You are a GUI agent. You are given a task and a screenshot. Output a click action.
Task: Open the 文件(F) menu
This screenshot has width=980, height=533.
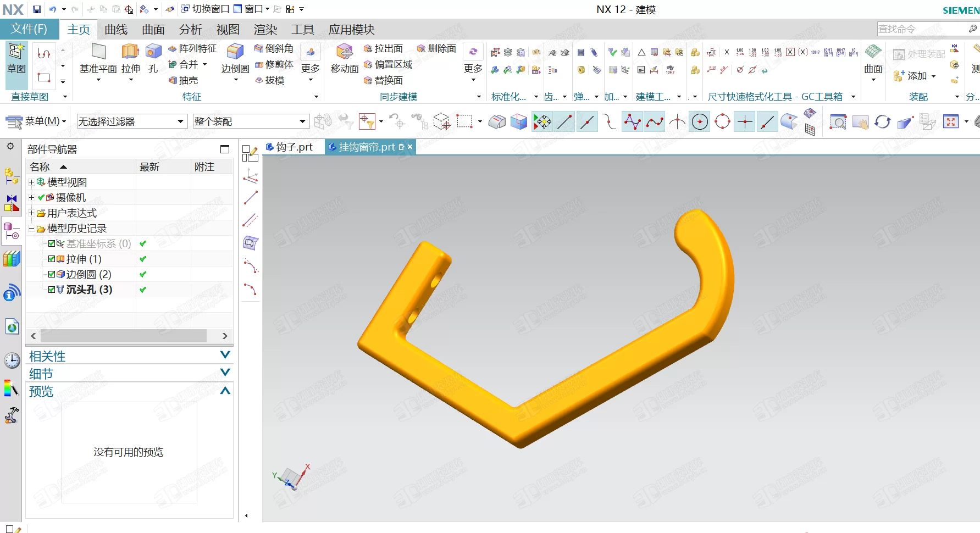pos(29,29)
